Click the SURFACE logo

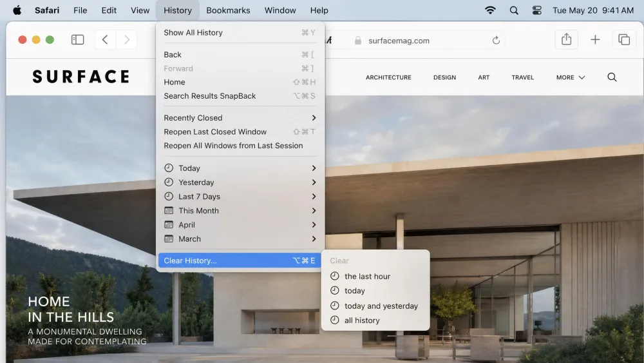pyautogui.click(x=81, y=77)
